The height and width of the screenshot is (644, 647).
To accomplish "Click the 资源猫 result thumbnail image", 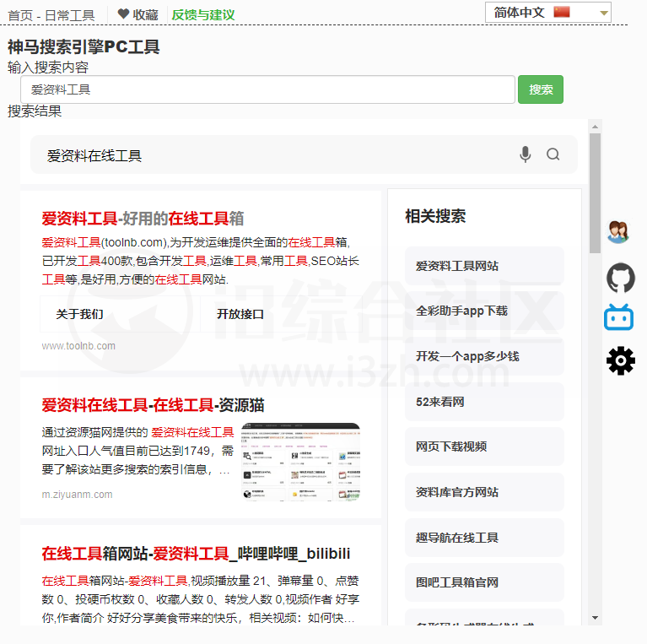I will (301, 462).
